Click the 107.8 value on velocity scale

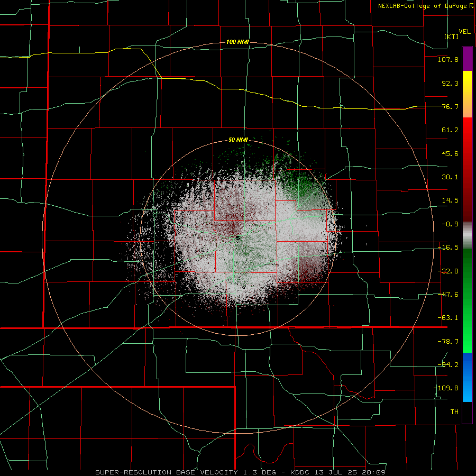448,59
